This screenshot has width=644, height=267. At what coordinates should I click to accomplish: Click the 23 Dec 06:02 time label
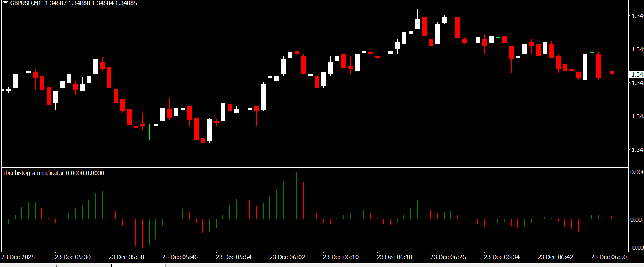click(288, 257)
